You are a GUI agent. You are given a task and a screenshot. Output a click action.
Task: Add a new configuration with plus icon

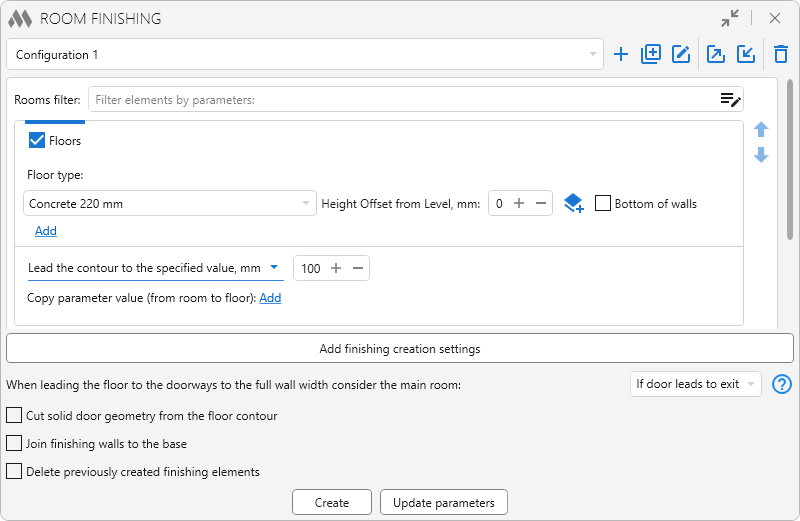coord(621,55)
